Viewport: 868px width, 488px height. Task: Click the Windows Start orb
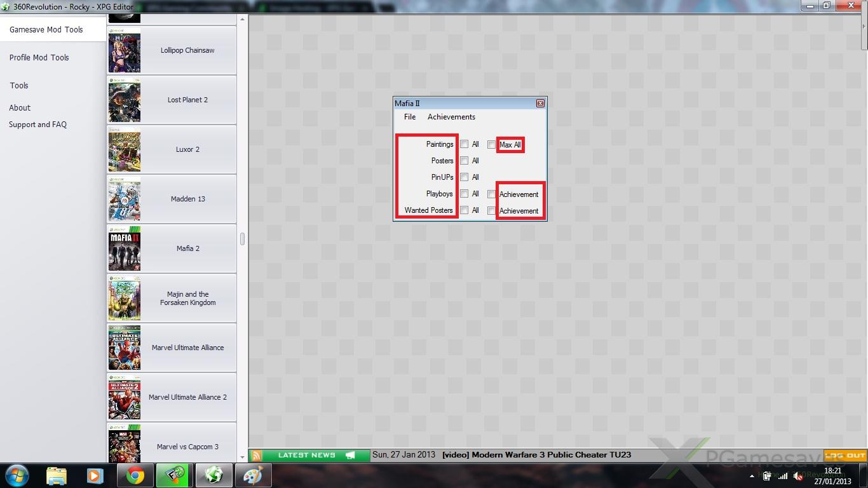pyautogui.click(x=17, y=475)
